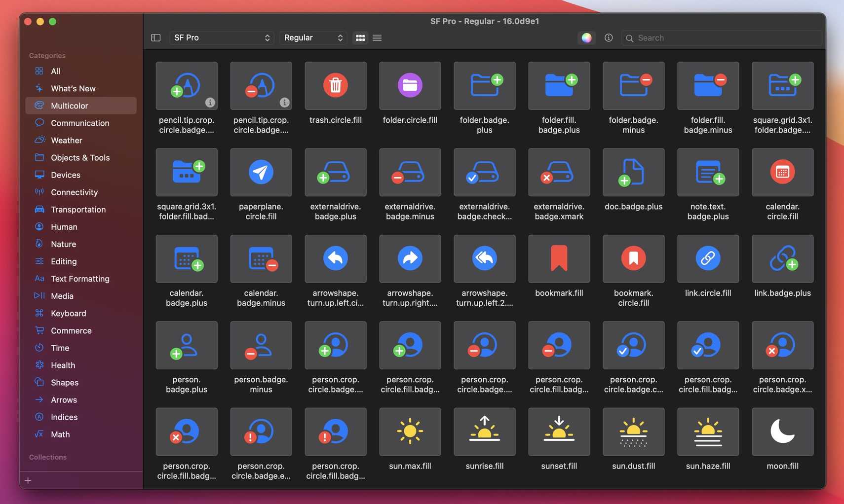Click the info button in the toolbar
844x504 pixels.
[608, 37]
